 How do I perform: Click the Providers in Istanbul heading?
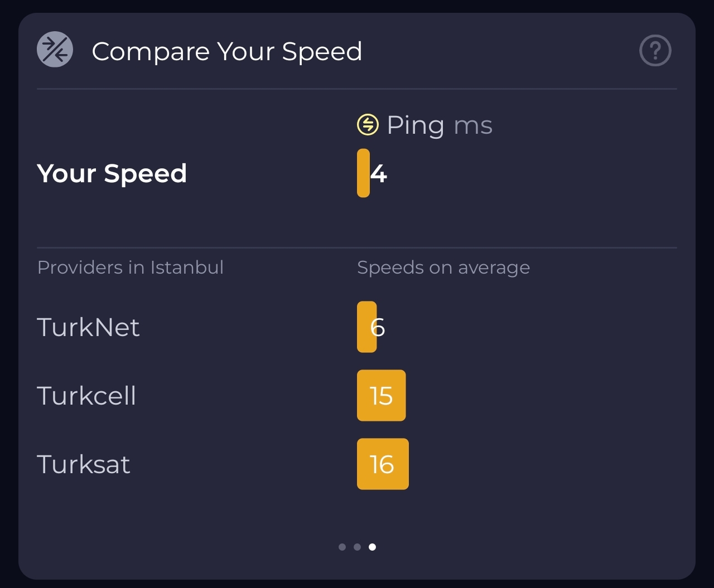[x=130, y=268]
